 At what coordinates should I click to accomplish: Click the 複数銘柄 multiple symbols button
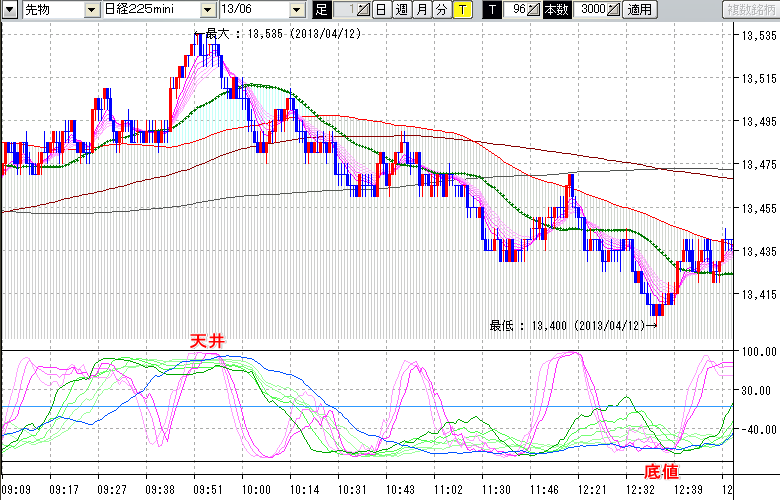coord(750,10)
